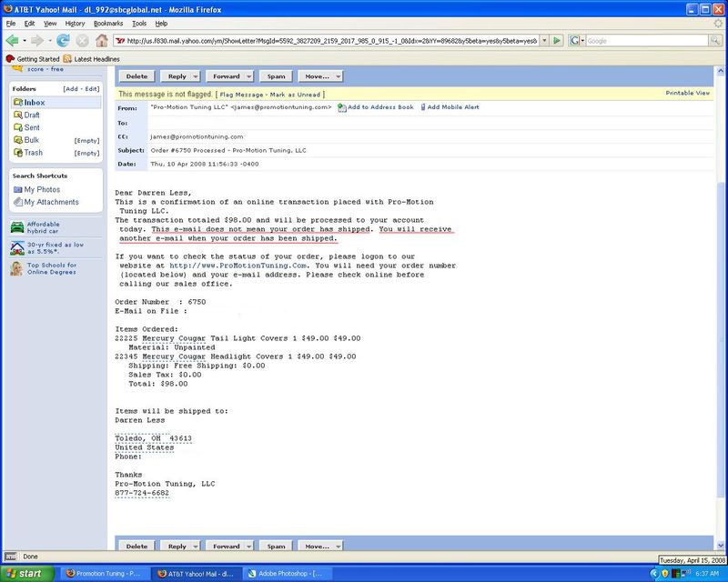Click the My Photos icon in Search Shortcuts
The width and height of the screenshot is (728, 582).
click(x=17, y=189)
